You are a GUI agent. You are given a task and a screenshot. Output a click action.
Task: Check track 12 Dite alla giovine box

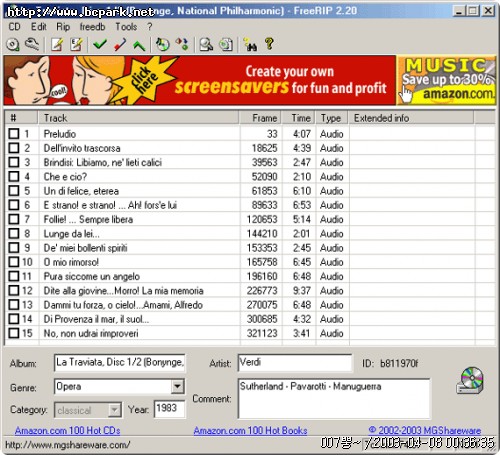click(x=14, y=290)
